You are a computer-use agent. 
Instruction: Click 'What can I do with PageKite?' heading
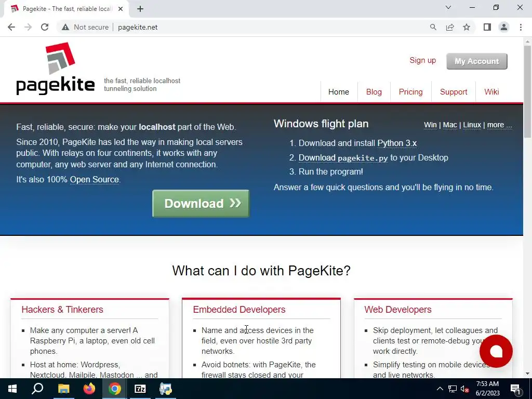tap(261, 271)
